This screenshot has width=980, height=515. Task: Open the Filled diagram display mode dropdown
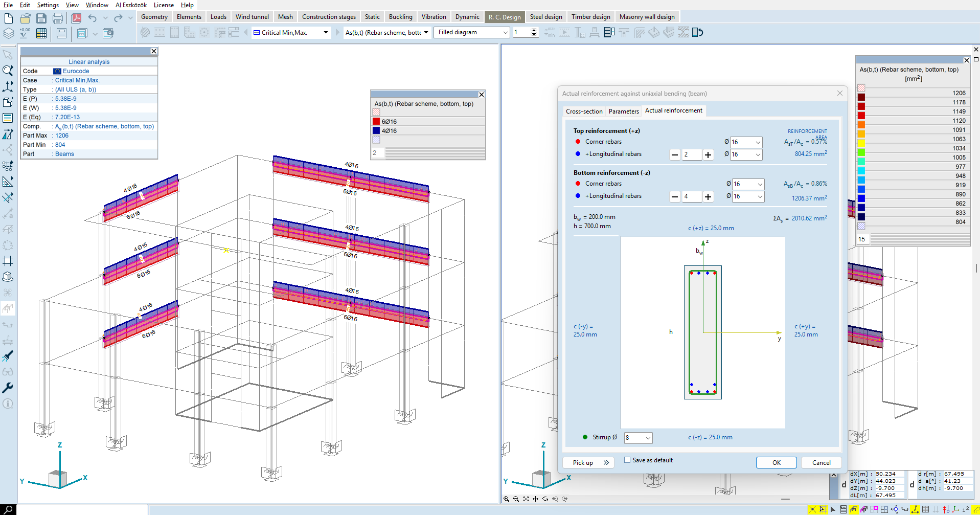[472, 32]
